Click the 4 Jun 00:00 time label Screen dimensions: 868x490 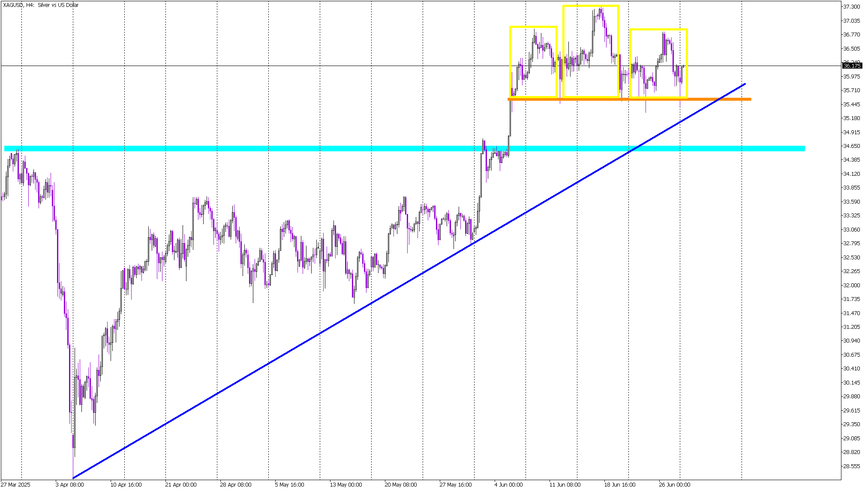(x=509, y=485)
